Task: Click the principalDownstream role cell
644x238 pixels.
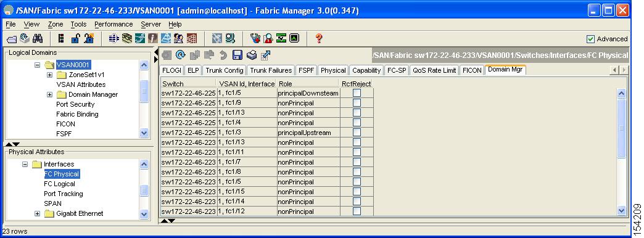Action: [308, 93]
